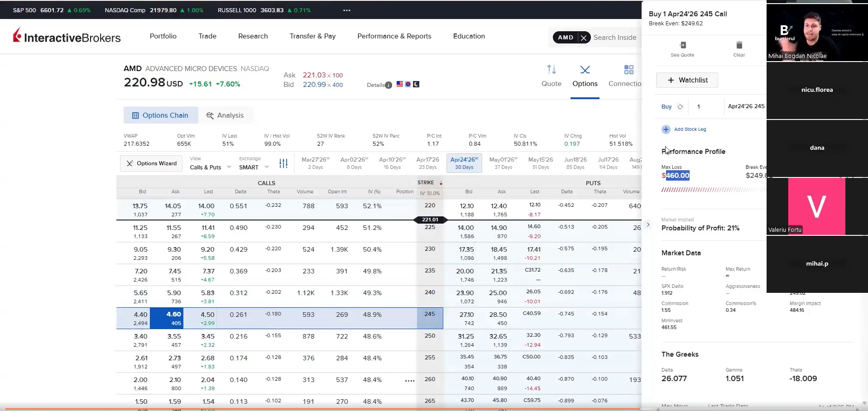
Task: Clear the order using the trash icon
Action: [x=739, y=45]
